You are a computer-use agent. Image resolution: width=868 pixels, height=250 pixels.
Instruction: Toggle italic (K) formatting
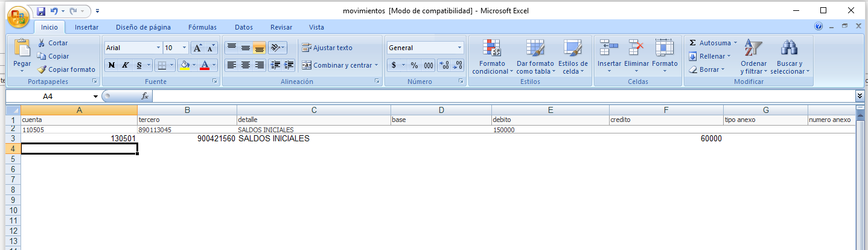point(126,65)
